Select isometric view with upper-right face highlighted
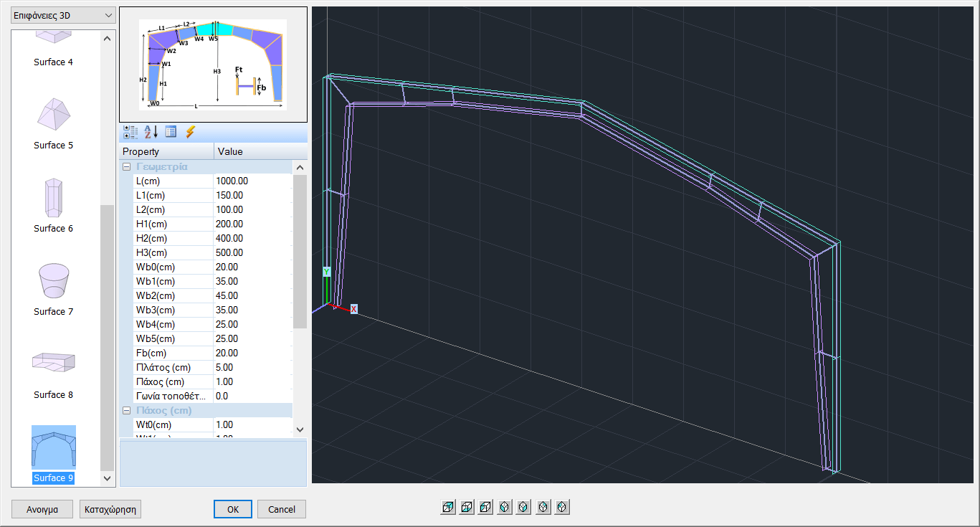The height and width of the screenshot is (527, 980). coord(543,507)
